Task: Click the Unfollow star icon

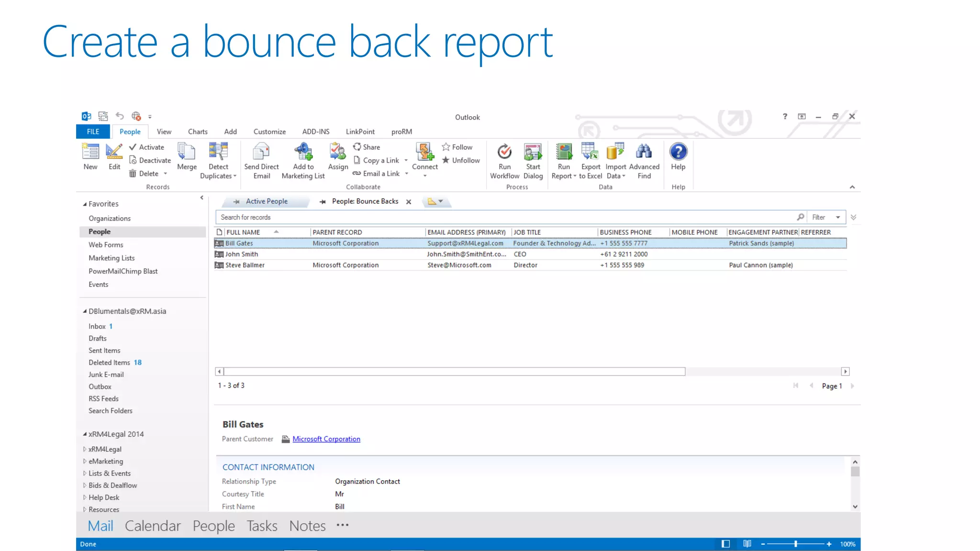Action: coord(446,160)
